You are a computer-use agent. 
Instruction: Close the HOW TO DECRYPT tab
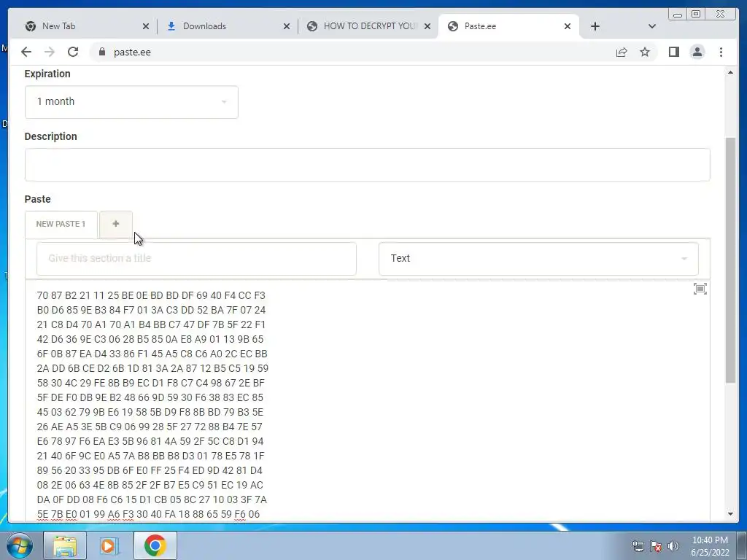tap(427, 26)
